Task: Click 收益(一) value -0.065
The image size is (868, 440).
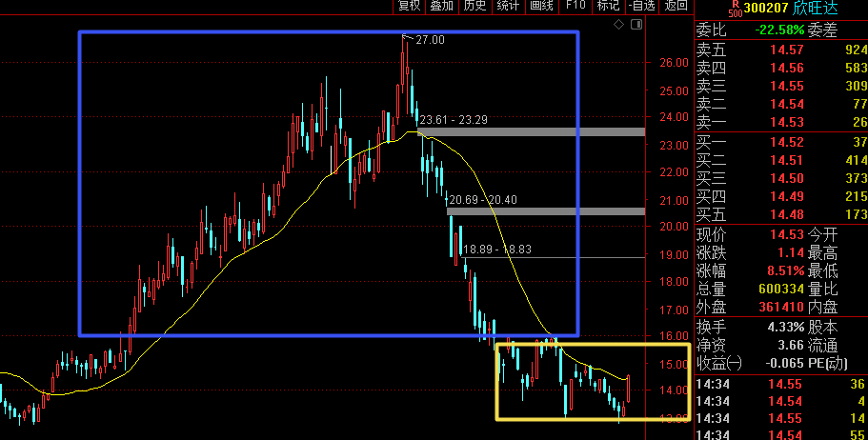Action: (784, 364)
